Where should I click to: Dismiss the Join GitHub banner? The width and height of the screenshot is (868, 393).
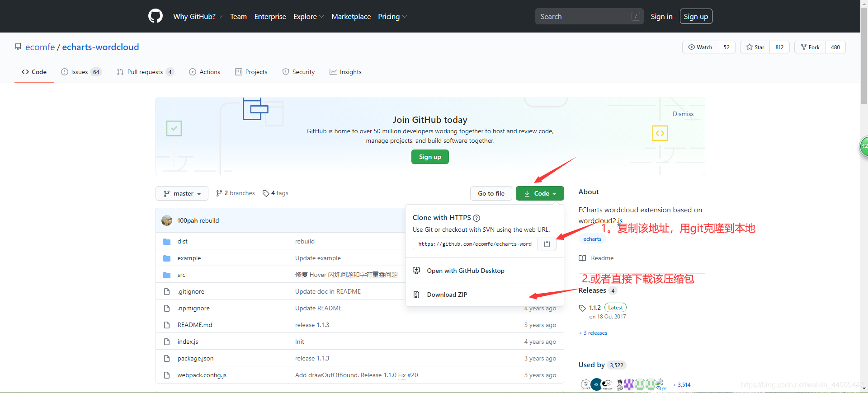point(683,114)
